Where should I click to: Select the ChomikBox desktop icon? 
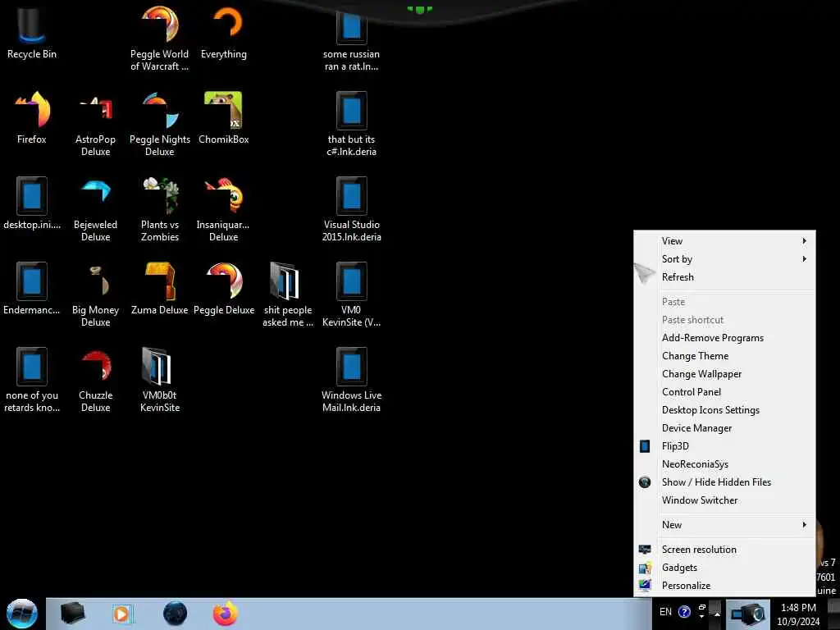(224, 118)
